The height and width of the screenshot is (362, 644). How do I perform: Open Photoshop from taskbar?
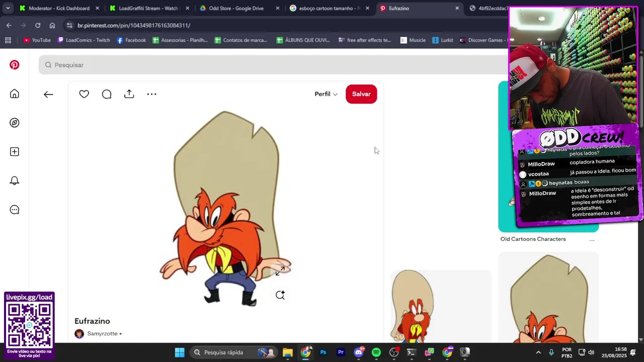click(x=323, y=352)
